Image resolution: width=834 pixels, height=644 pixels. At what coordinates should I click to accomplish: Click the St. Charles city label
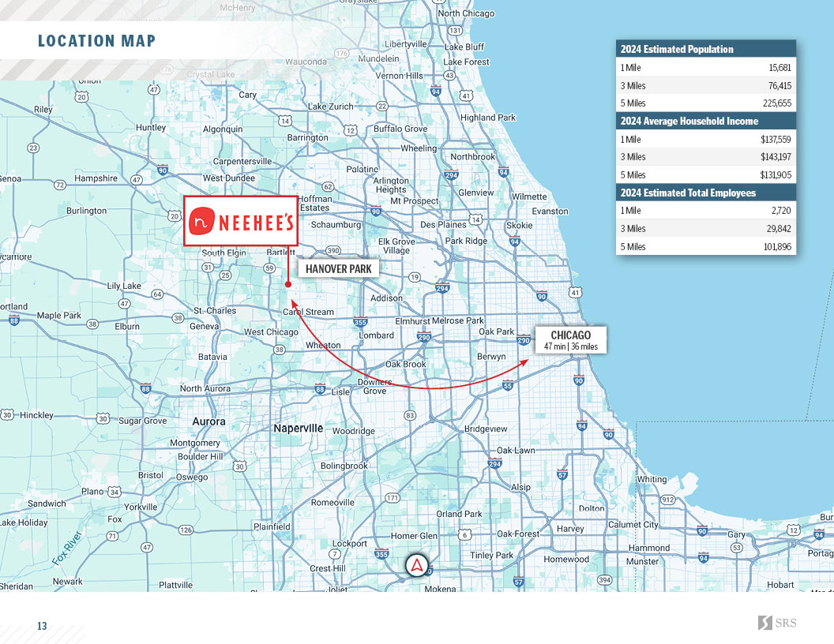(215, 310)
